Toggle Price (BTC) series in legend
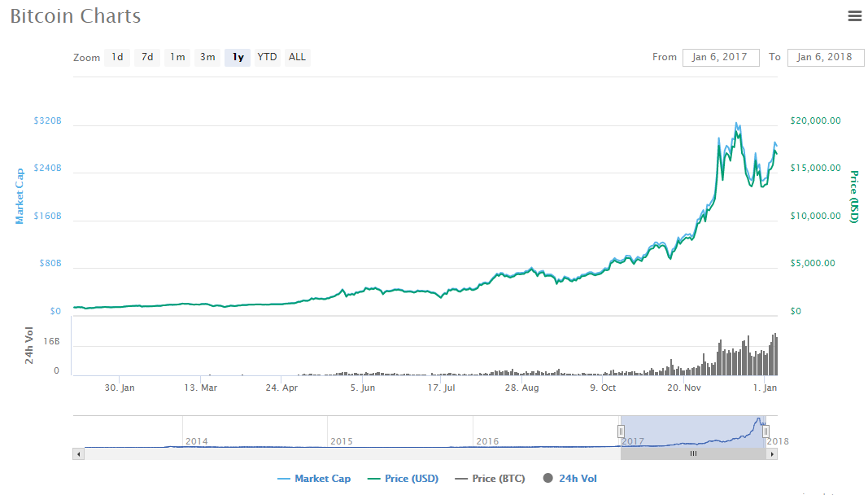The height and width of the screenshot is (495, 868). [x=490, y=479]
